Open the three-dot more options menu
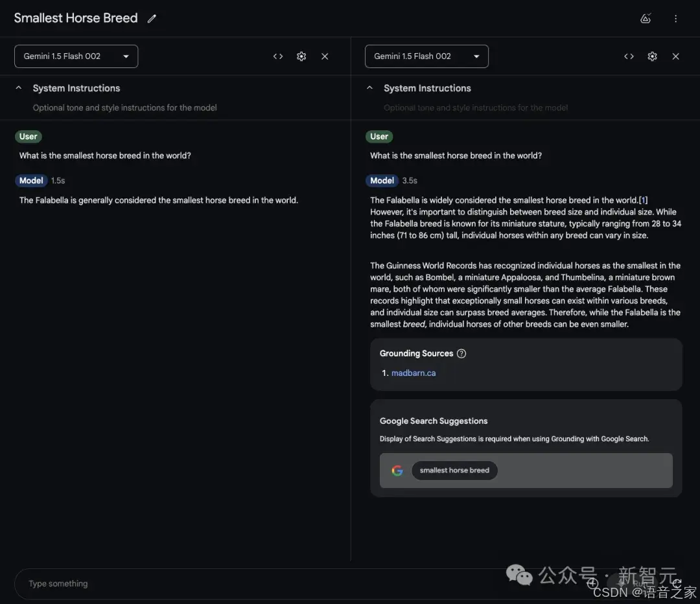This screenshot has height=604, width=700. (x=675, y=18)
